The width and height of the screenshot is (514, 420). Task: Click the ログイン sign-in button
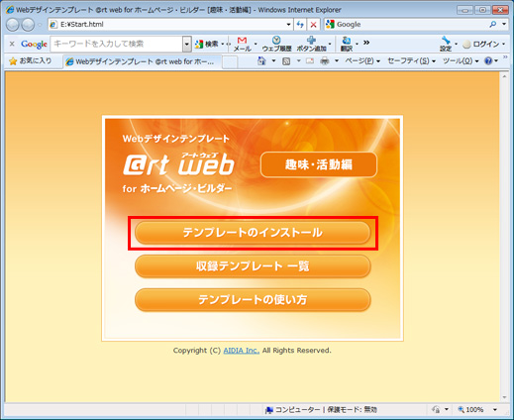click(481, 44)
